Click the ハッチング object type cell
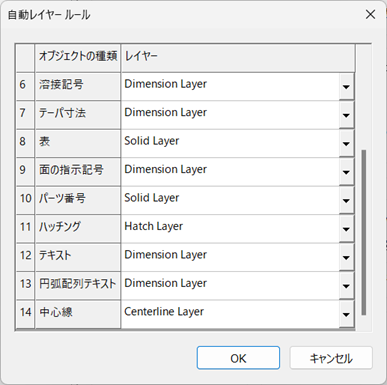 78,229
